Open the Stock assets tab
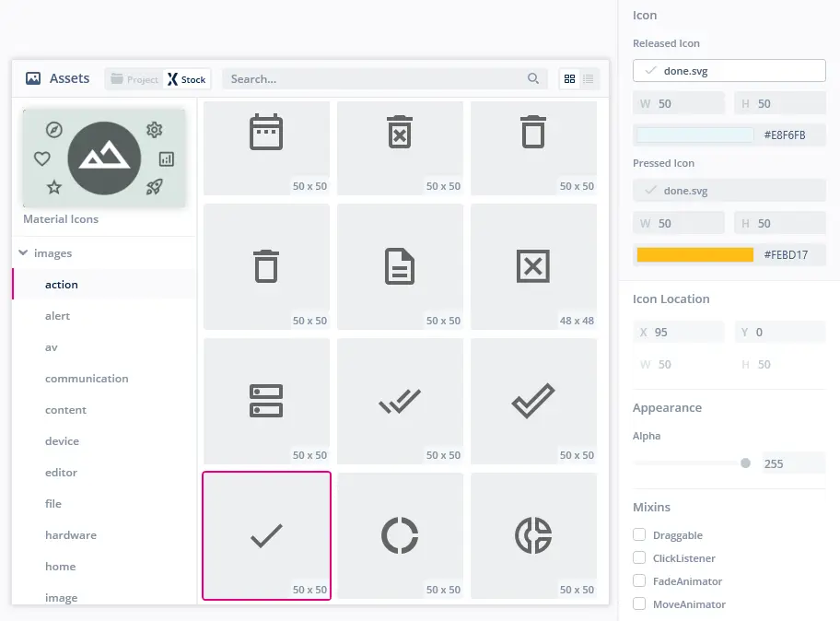The image size is (840, 621). coord(187,79)
